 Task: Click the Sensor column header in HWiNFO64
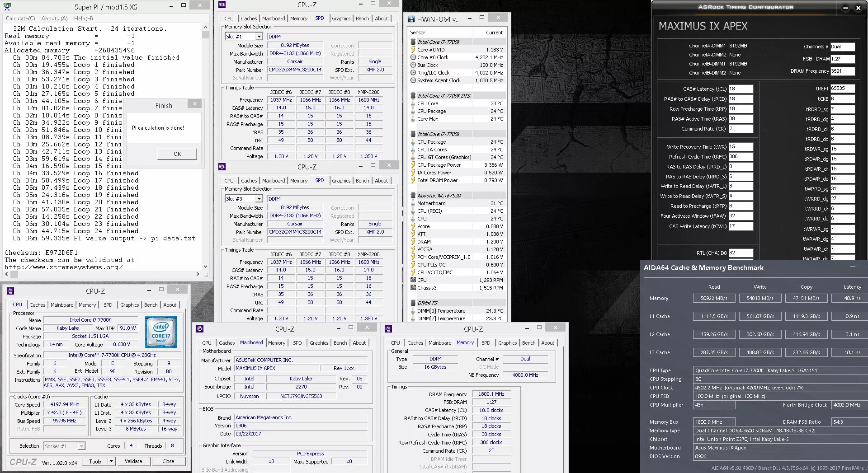click(x=440, y=33)
